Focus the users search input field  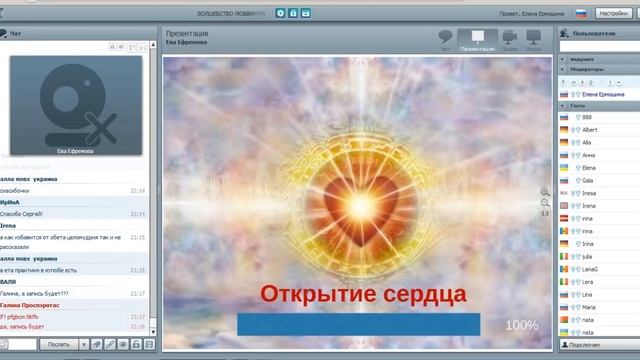[600, 47]
